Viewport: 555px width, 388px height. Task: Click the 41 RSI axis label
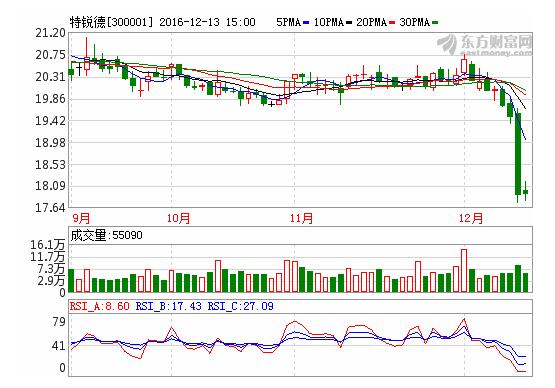click(59, 346)
